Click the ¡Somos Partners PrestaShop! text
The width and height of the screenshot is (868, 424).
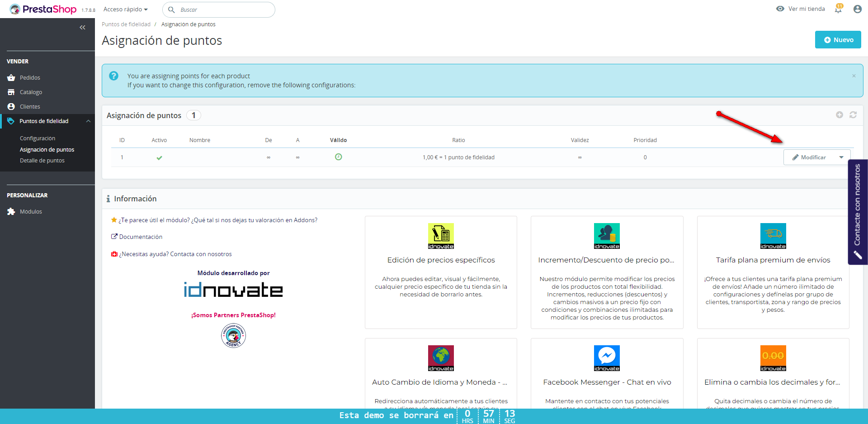click(x=233, y=315)
